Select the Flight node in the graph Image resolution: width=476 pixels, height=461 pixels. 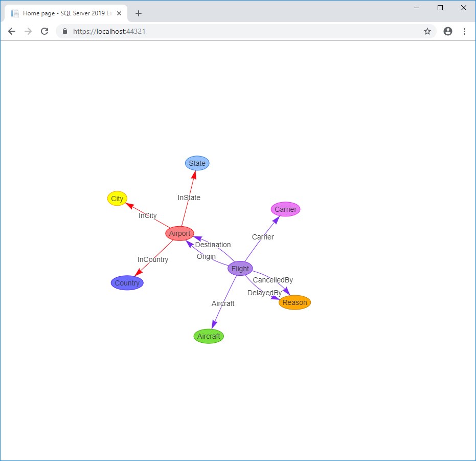coord(240,268)
